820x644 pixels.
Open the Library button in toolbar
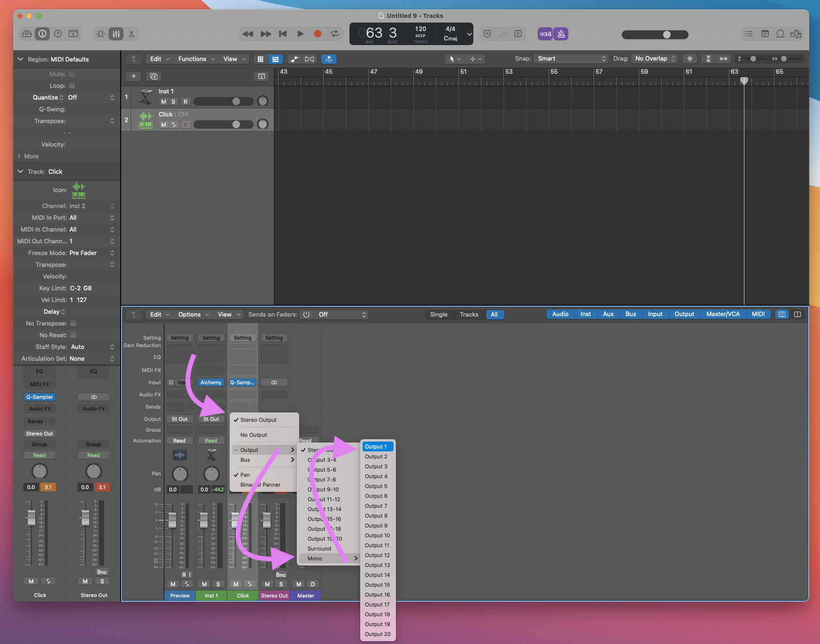(27, 34)
